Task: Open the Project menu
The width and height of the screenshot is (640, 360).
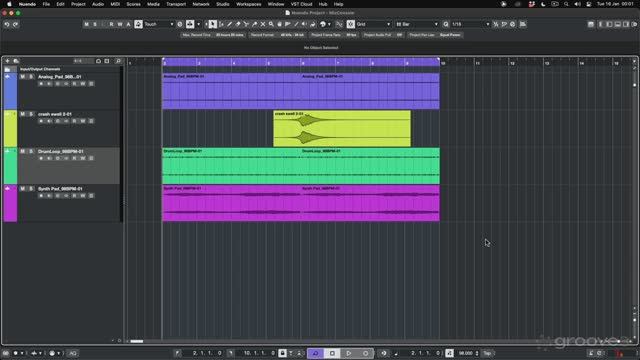Action: tap(78, 4)
